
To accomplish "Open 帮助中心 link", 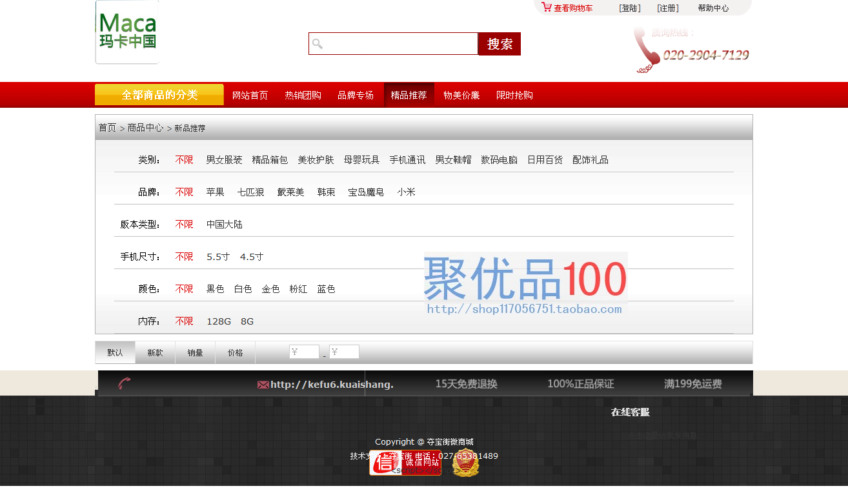I will [713, 8].
